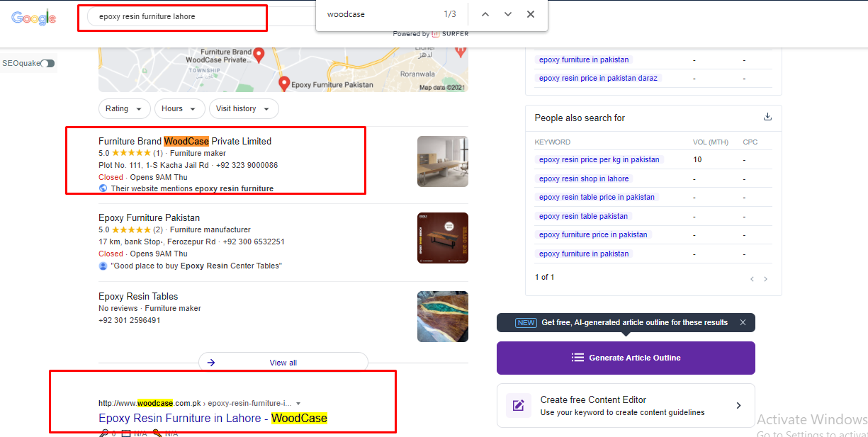Image resolution: width=868 pixels, height=437 pixels.
Task: Select keyword epoxy resin shop in lahore
Action: pos(583,178)
